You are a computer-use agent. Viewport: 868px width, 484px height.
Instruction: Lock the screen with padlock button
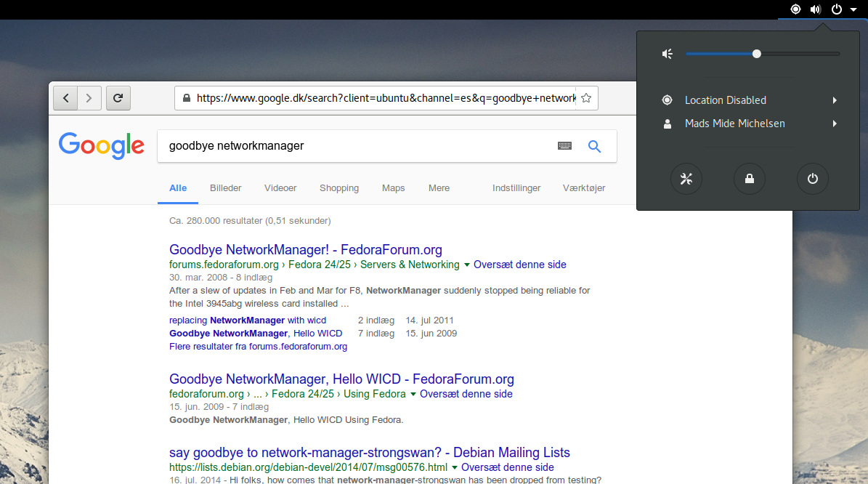tap(750, 179)
